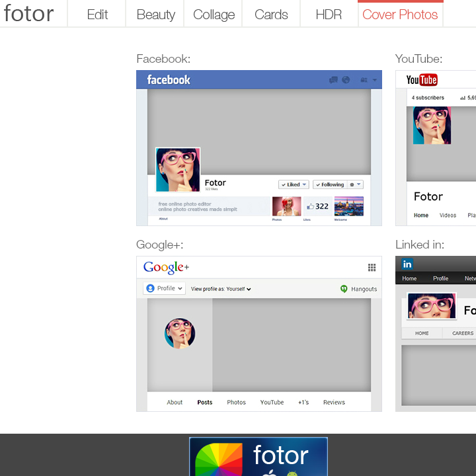476x476 pixels.
Task: Click the thumbs-up 322 likes box
Action: click(317, 206)
